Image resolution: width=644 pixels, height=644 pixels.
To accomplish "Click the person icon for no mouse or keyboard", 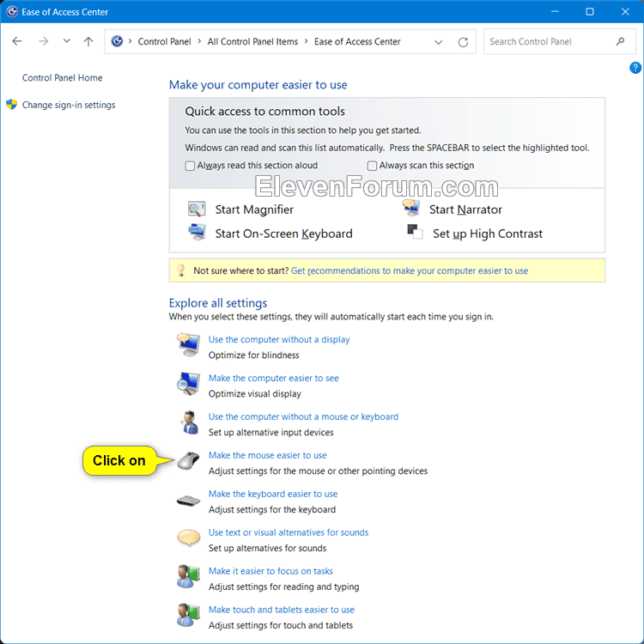I will 189,422.
